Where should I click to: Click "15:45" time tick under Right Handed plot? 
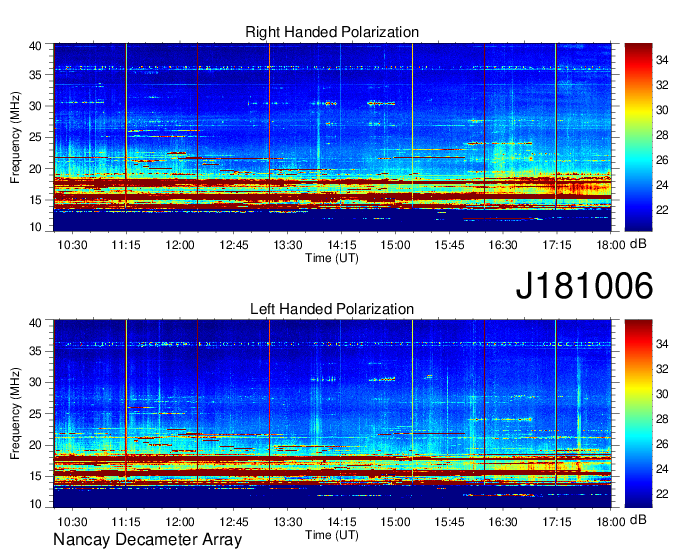point(449,245)
